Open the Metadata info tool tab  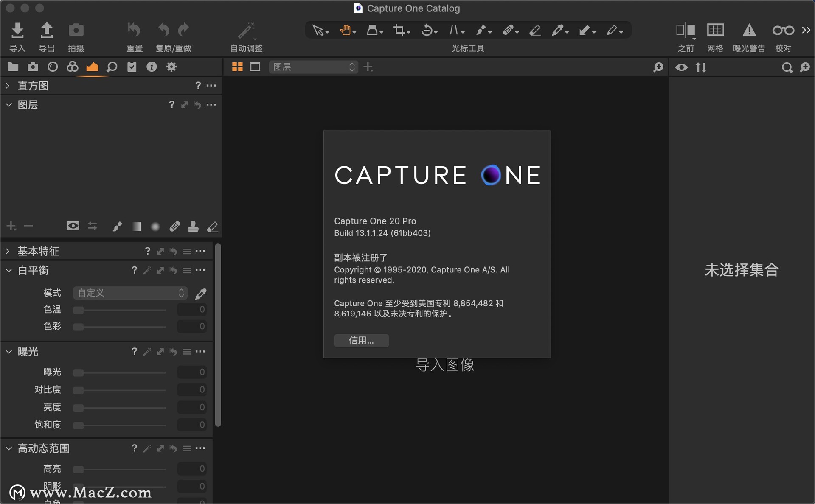click(152, 67)
